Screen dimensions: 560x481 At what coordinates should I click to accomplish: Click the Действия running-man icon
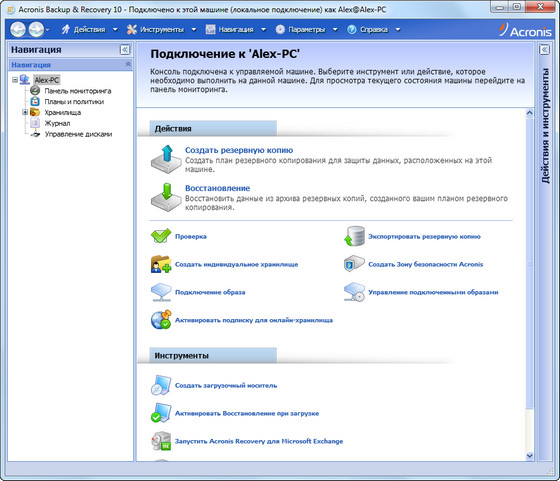tap(65, 29)
